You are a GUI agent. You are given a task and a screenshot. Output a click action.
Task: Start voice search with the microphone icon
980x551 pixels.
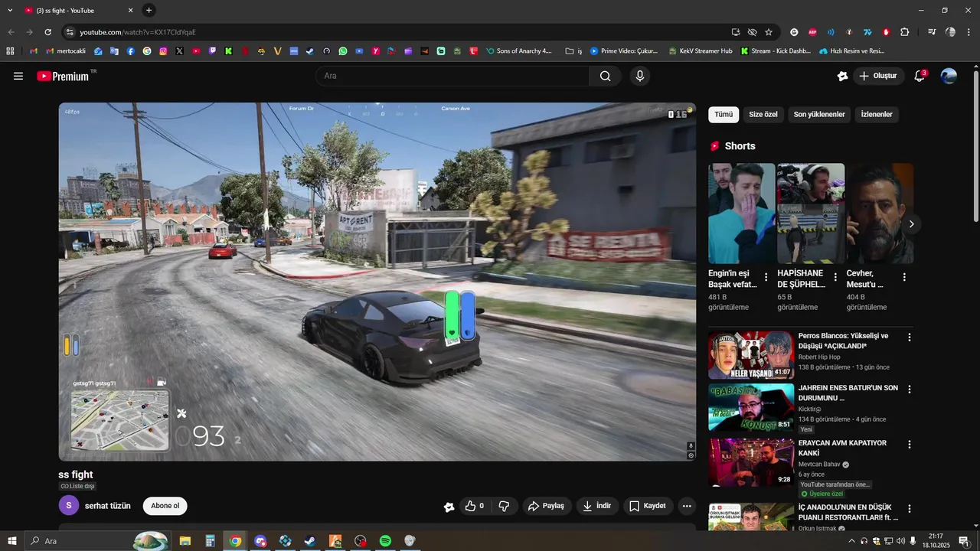[x=640, y=76]
